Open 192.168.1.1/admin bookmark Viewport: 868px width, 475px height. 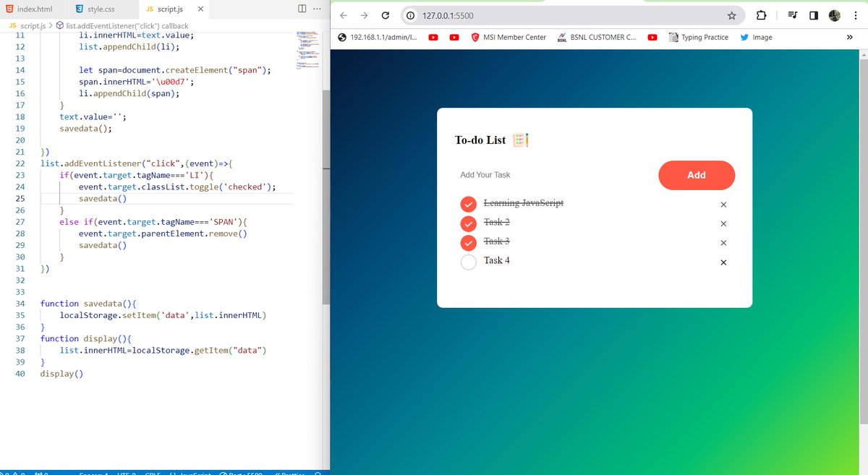tap(377, 37)
